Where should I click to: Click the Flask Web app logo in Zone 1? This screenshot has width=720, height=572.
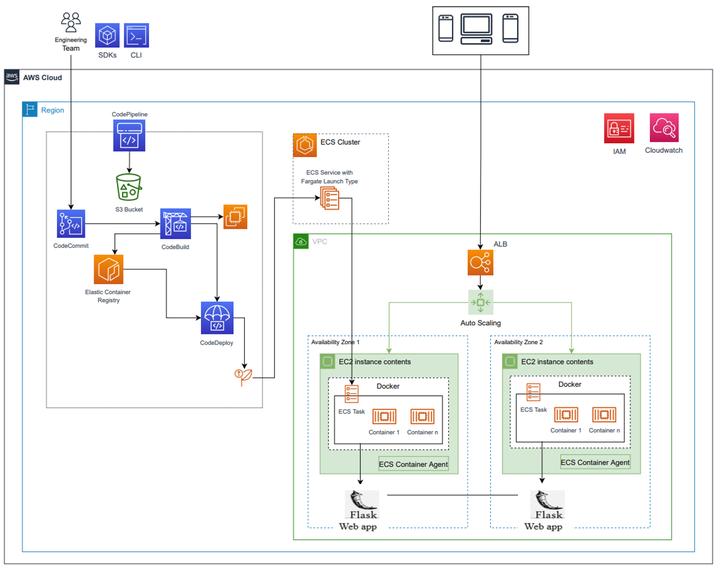coord(362,505)
